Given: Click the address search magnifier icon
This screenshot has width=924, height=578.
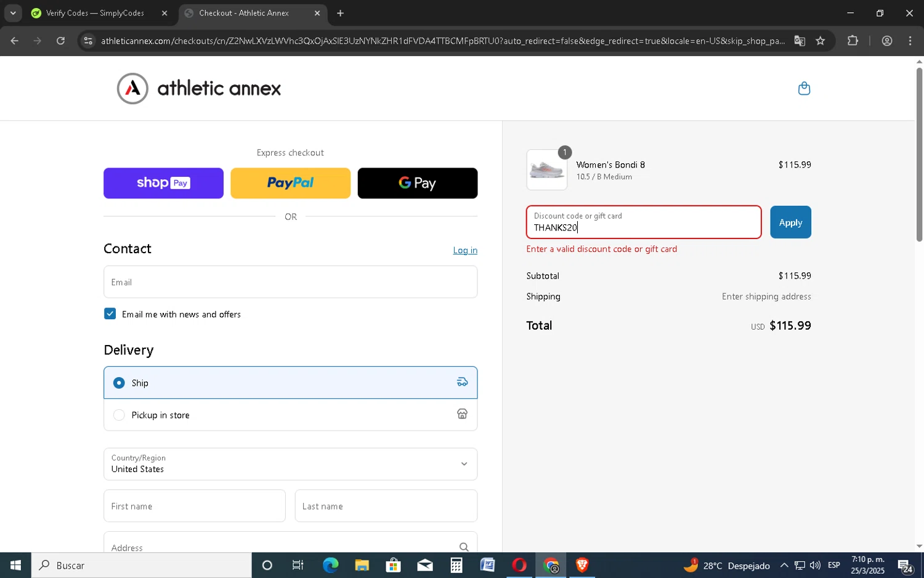Looking at the screenshot, I should [464, 547].
